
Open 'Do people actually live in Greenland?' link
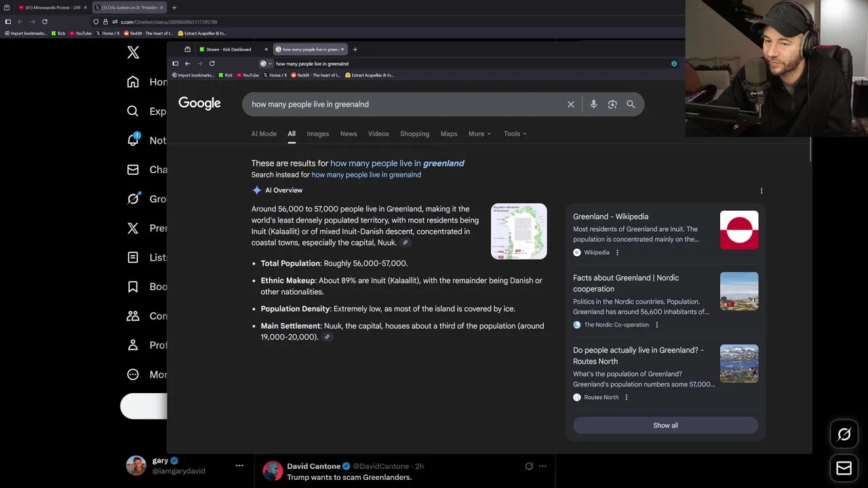[638, 356]
